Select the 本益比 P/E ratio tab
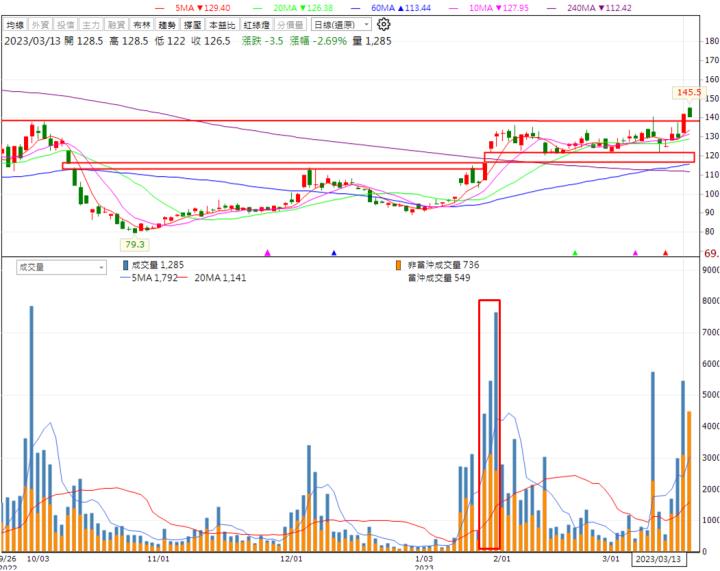Viewport: 720px width, 571px height. (x=223, y=23)
